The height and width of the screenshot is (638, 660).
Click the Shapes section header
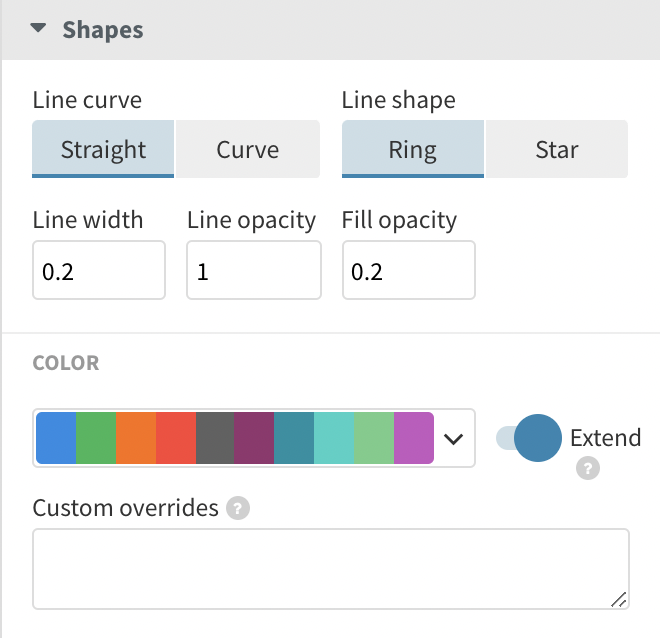point(102,30)
